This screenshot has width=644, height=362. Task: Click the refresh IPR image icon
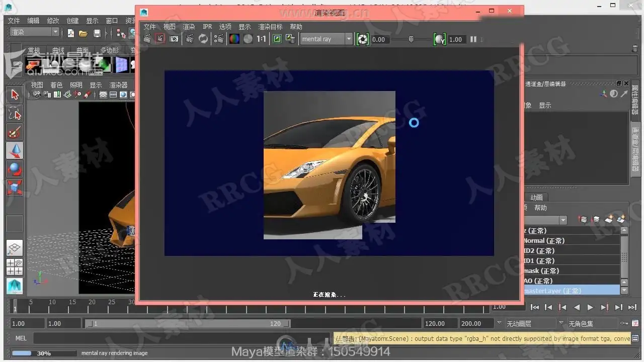tap(203, 39)
